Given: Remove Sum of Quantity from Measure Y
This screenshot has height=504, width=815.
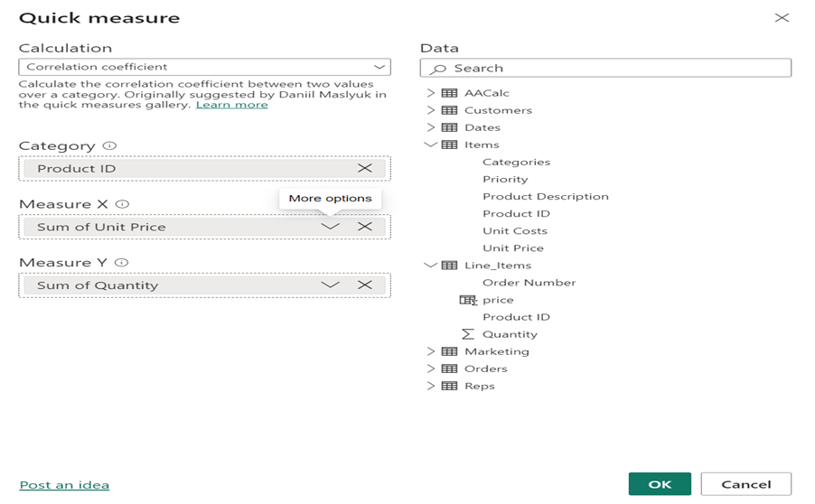Looking at the screenshot, I should (365, 285).
